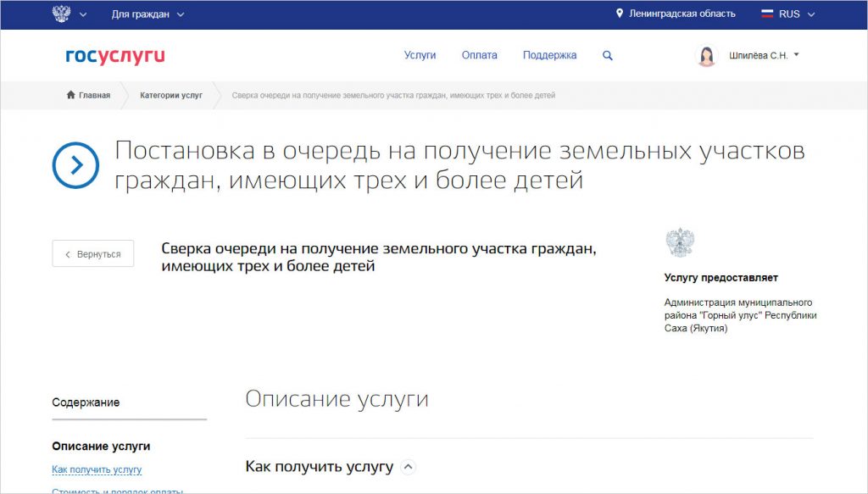Image resolution: width=868 pixels, height=494 pixels.
Task: Click the Администрация муниципального района provider text
Action: (740, 315)
